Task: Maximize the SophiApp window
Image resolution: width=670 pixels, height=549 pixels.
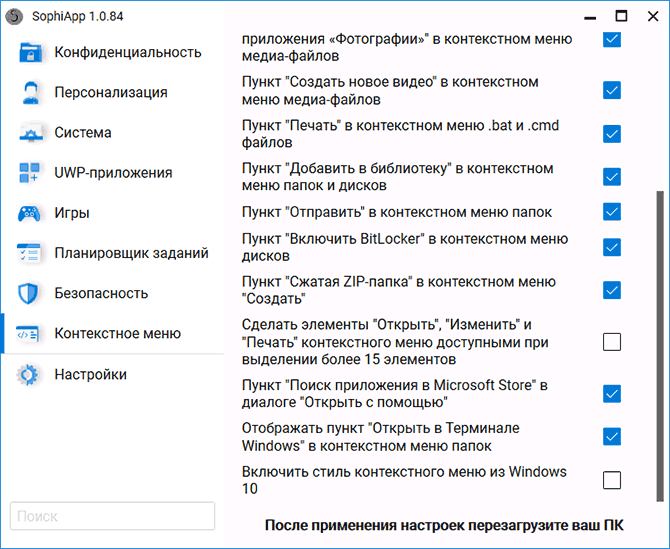Action: click(x=621, y=16)
